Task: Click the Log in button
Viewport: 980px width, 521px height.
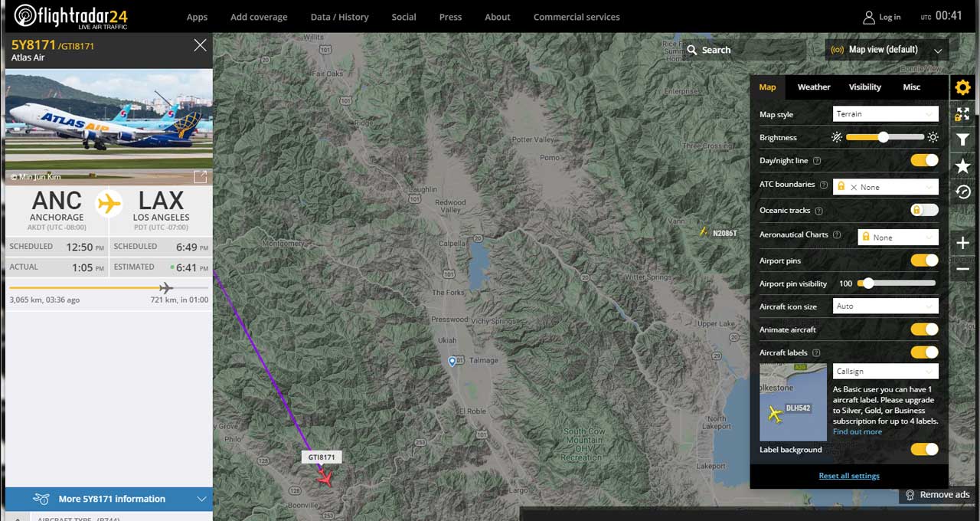Action: [x=881, y=17]
